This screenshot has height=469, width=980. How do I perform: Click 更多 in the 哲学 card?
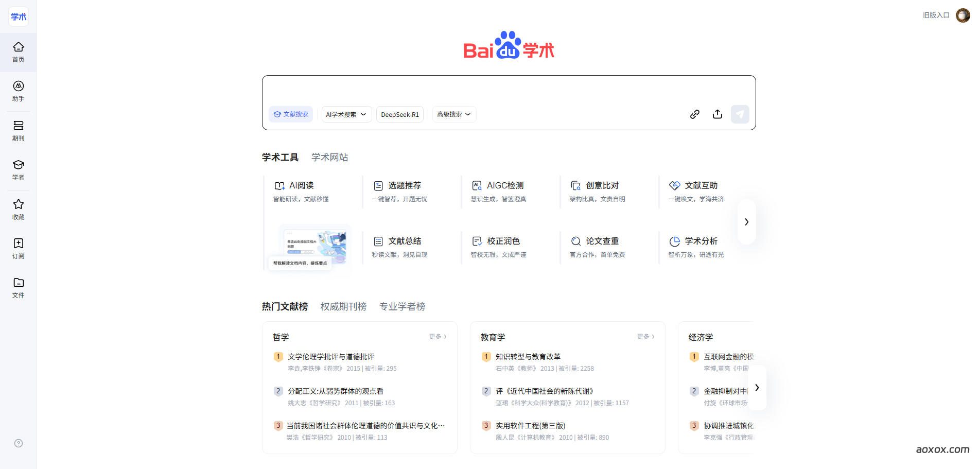pos(437,337)
